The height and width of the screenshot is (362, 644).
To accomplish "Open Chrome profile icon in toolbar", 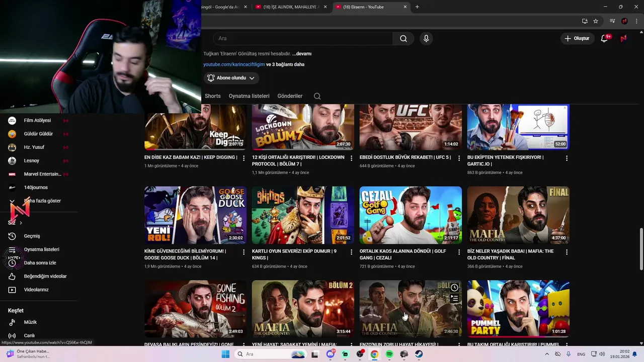I will (624, 21).
